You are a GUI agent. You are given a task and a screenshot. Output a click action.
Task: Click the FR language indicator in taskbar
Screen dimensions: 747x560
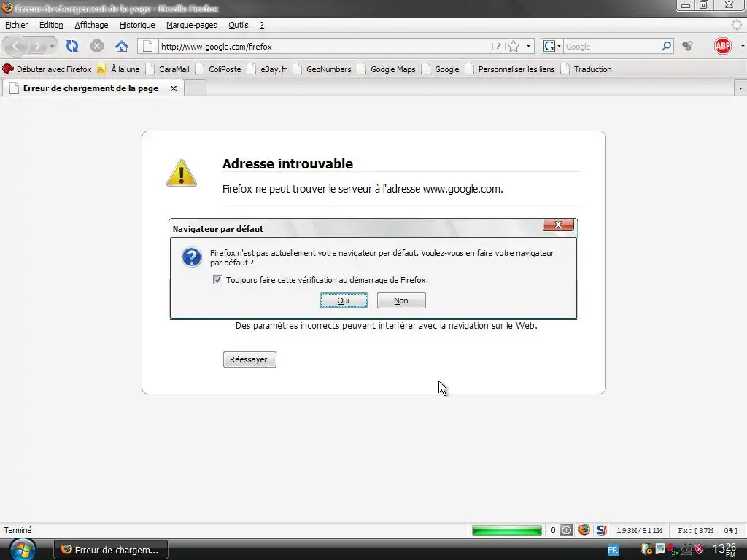(613, 550)
